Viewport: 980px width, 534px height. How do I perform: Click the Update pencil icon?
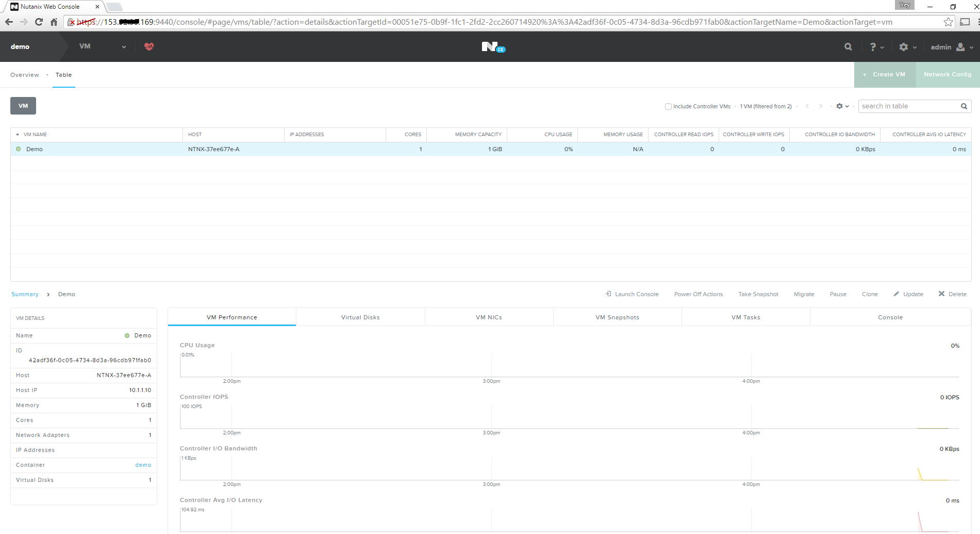tap(898, 294)
